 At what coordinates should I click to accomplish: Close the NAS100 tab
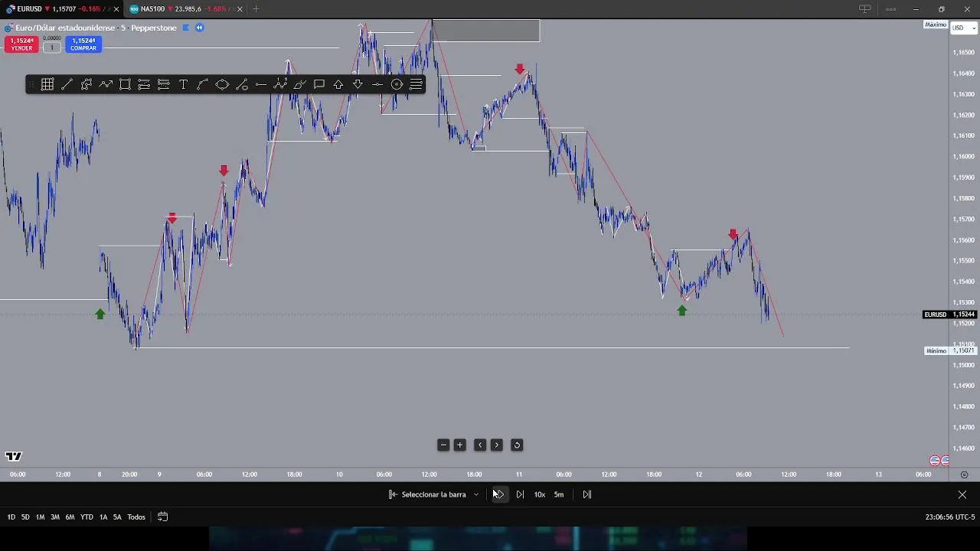coord(240,9)
